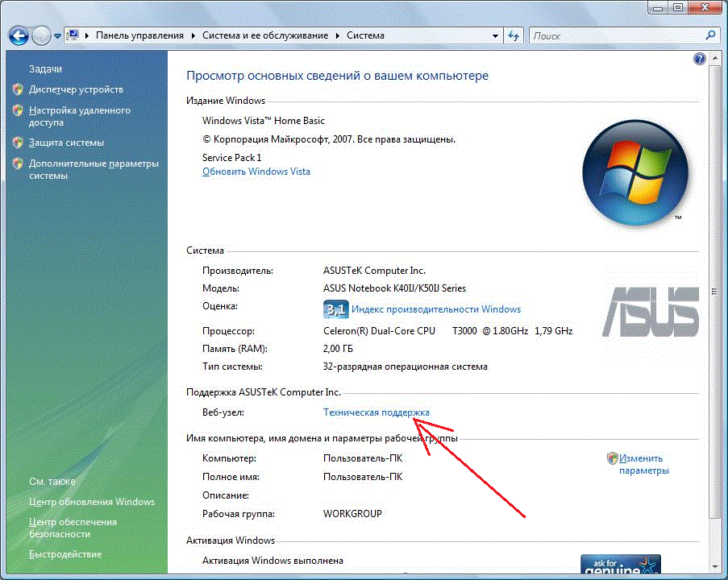Viewport: 728px width, 580px height.
Task: Open address bar history dropdown
Action: (495, 35)
